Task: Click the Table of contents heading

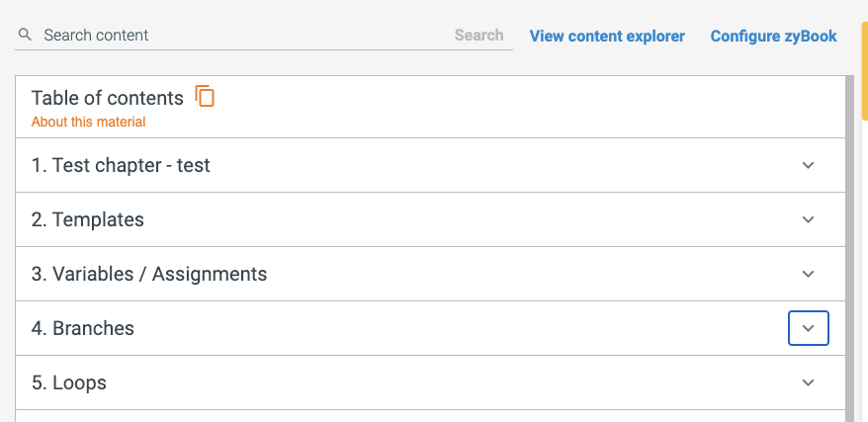Action: (x=108, y=98)
